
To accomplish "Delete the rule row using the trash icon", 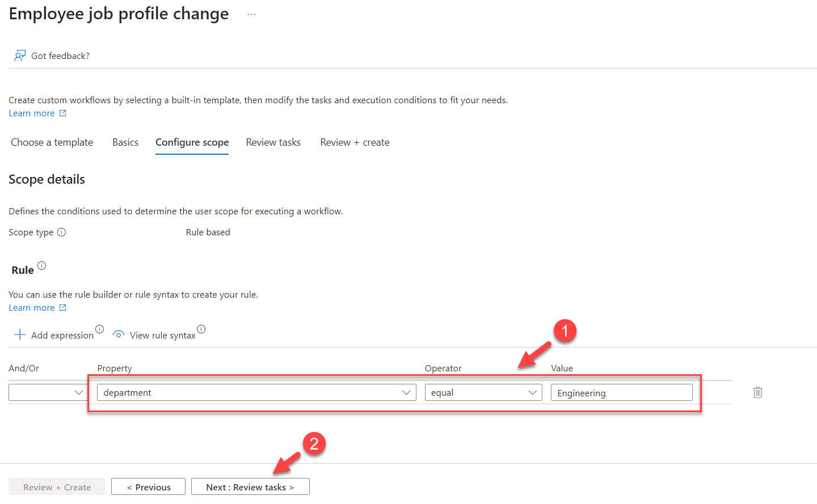I will pyautogui.click(x=757, y=392).
